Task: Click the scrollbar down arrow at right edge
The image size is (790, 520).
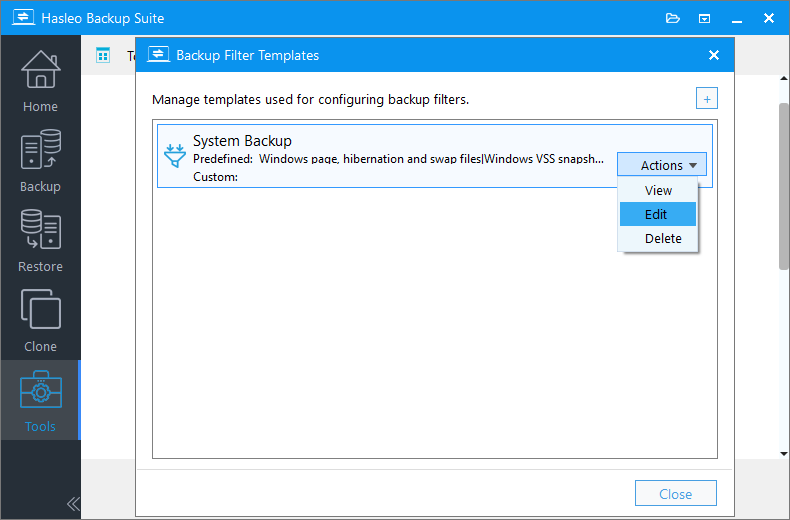Action: pyautogui.click(x=784, y=453)
